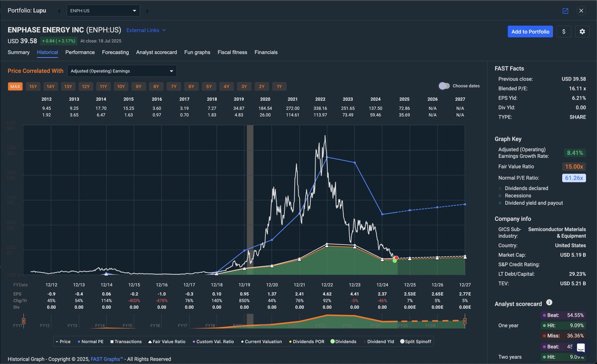Open chat support bubble icon
Viewport: 597px width, 364px height.
pyautogui.click(x=580, y=348)
